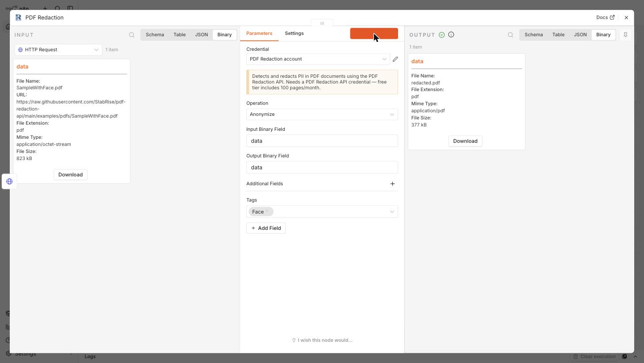Screen dimensions: 644x363
Task: Click Clear execution in the background canvas
Action: coord(595,357)
